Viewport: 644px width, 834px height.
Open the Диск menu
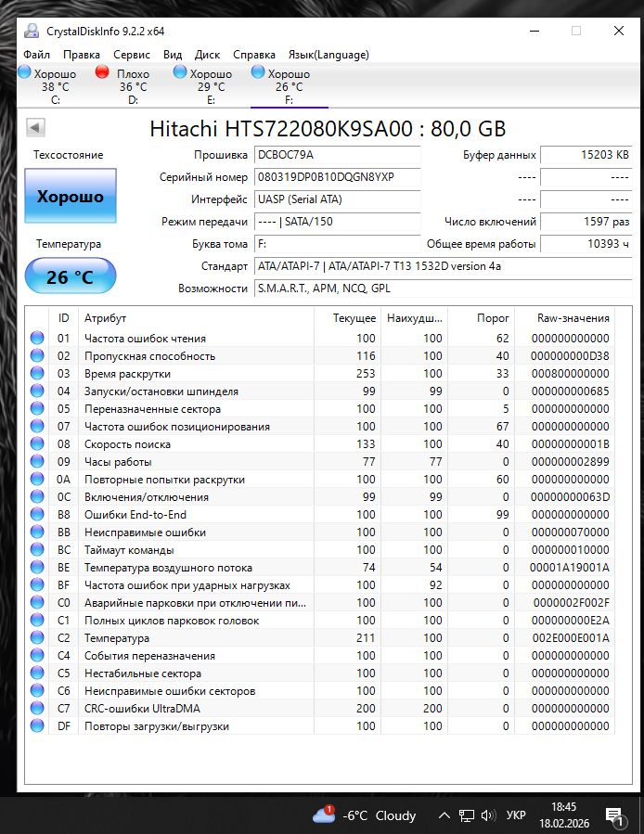207,55
